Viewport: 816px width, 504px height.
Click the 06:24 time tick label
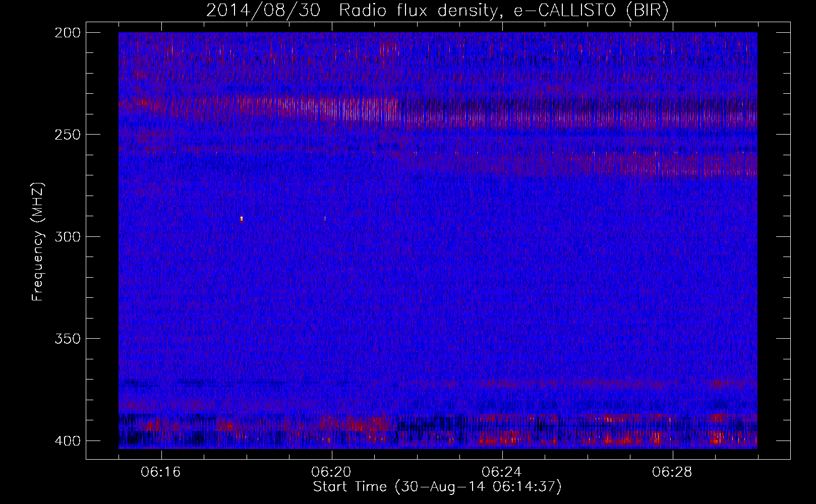click(502, 472)
